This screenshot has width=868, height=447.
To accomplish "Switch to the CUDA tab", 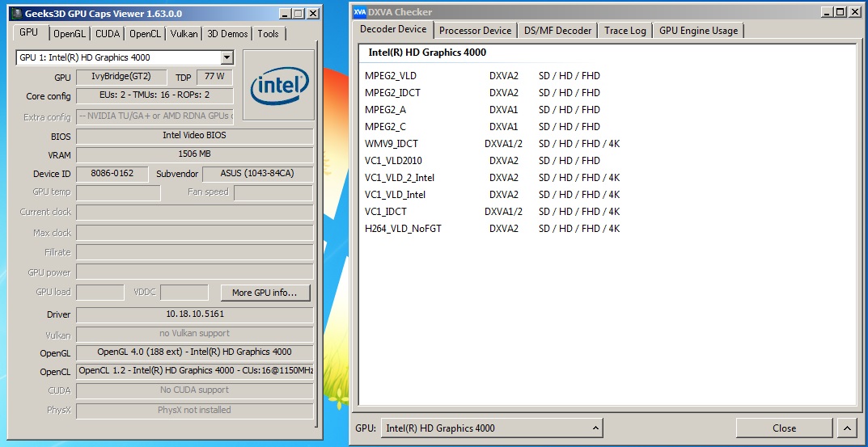I will coord(108,34).
